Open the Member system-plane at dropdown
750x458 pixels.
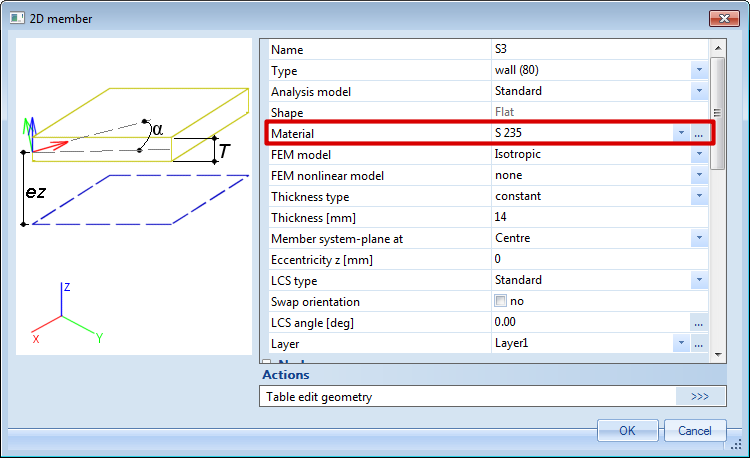699,239
